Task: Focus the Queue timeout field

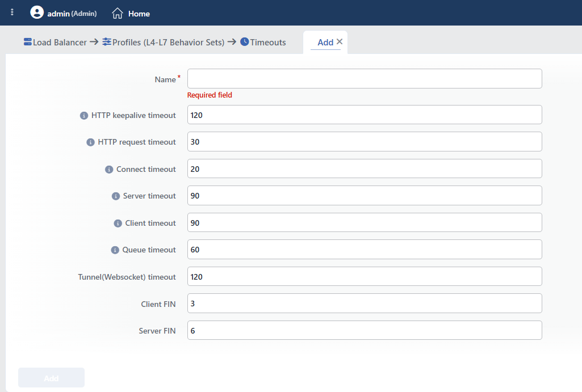Action: [x=365, y=249]
